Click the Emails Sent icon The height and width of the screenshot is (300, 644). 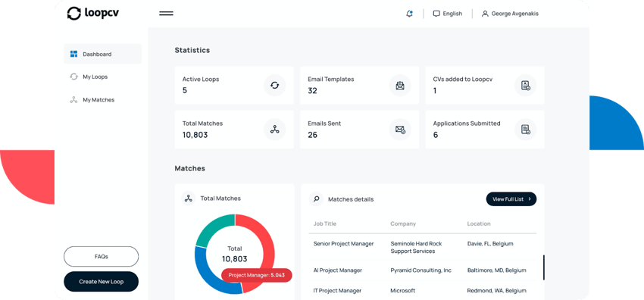tap(399, 130)
